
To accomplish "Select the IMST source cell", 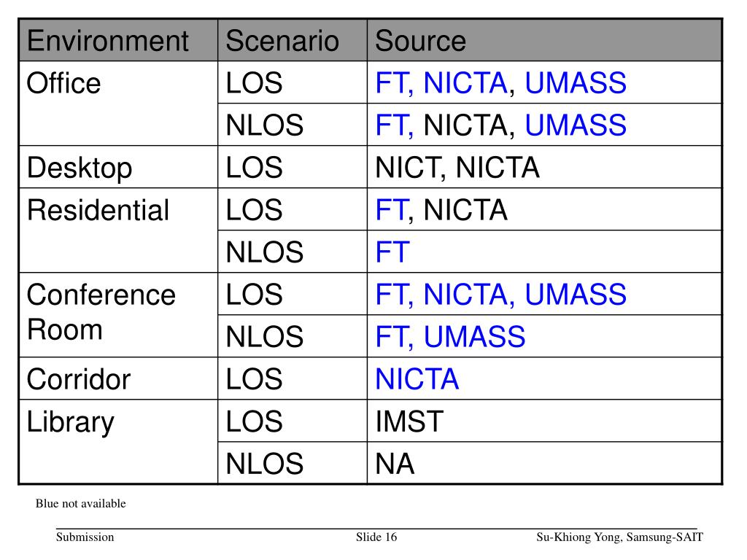I will pos(544,421).
